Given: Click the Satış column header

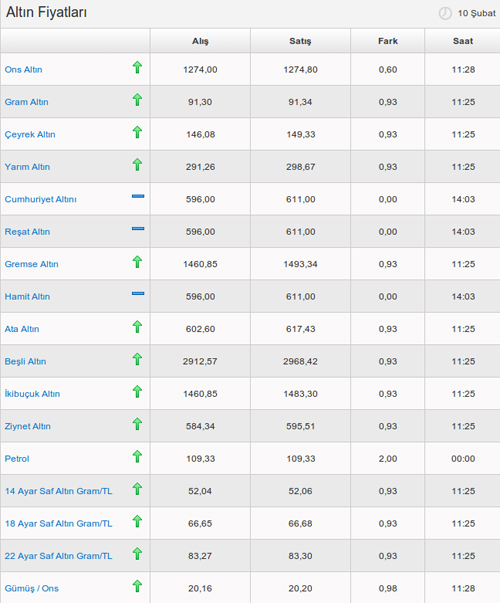Looking at the screenshot, I should click(300, 41).
